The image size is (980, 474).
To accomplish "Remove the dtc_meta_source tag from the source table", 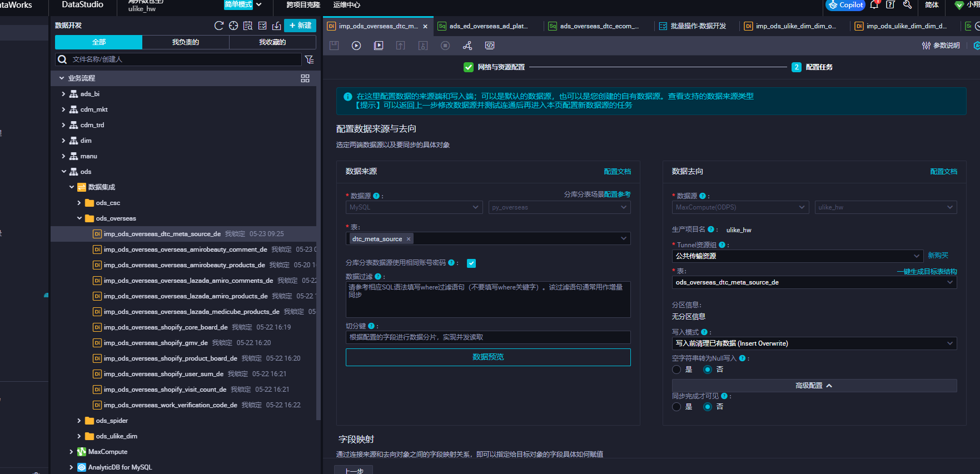I will [409, 239].
